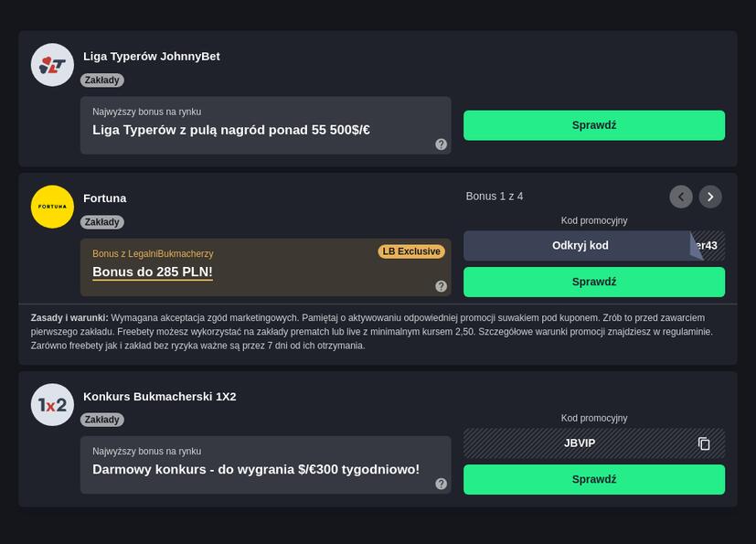Open help icon on Darmowy konkurs box
Image resolution: width=756 pixels, height=544 pixels.
[441, 484]
